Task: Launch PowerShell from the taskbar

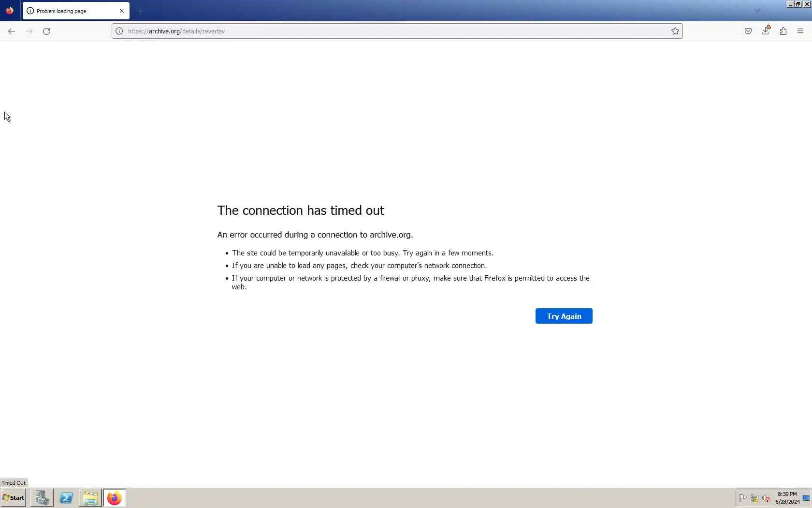Action: [x=66, y=498]
